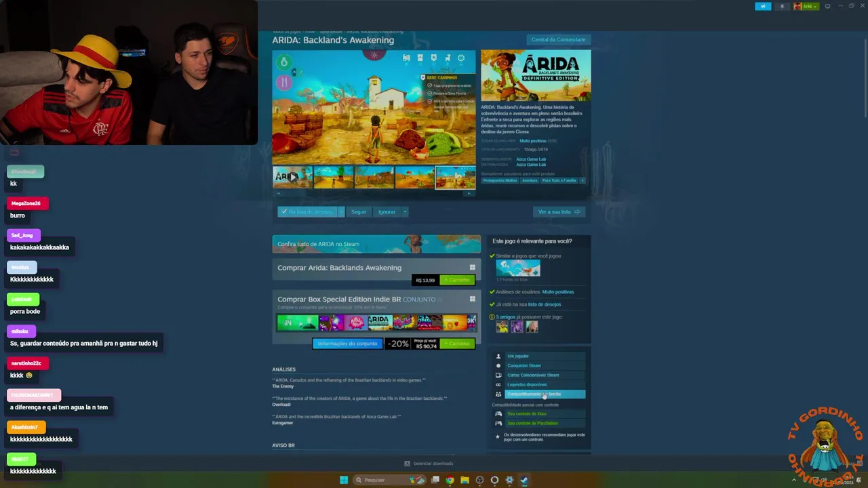Image resolution: width=868 pixels, height=488 pixels.
Task: Select the fifth highlighted screenshot thumbnail
Action: point(455,178)
